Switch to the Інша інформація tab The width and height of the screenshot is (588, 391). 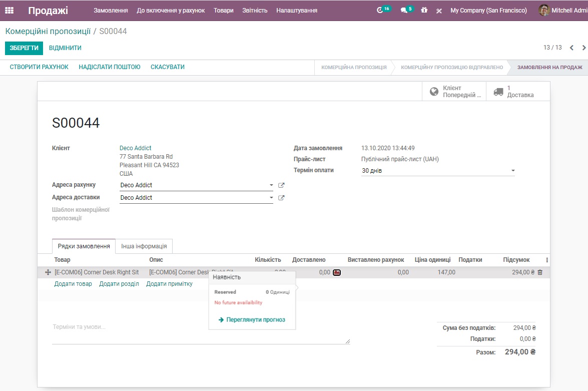144,246
